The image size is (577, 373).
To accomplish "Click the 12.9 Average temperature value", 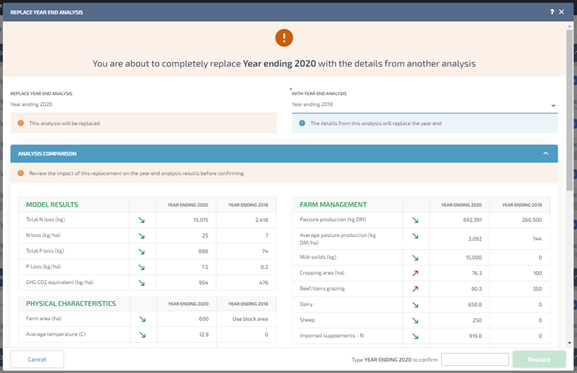I will coord(203,334).
